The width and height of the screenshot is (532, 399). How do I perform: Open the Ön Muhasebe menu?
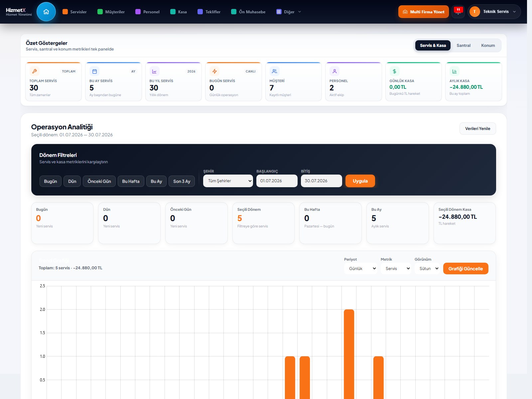click(248, 12)
